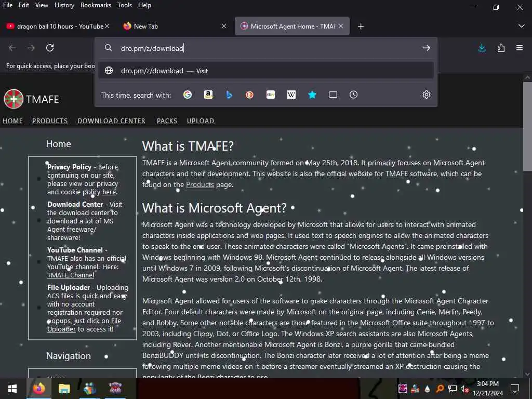Open the Edit menu
Image resolution: width=532 pixels, height=399 pixels.
click(23, 5)
